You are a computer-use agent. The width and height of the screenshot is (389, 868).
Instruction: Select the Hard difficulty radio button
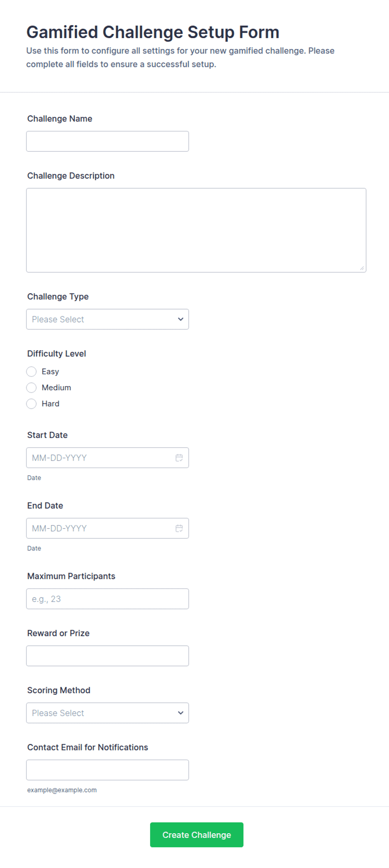tap(31, 404)
